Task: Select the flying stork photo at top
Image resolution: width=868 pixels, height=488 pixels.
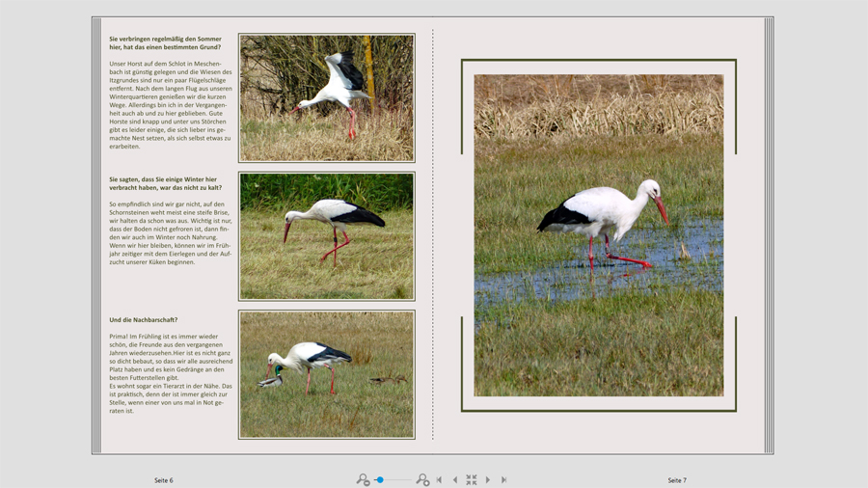Action: 327,97
